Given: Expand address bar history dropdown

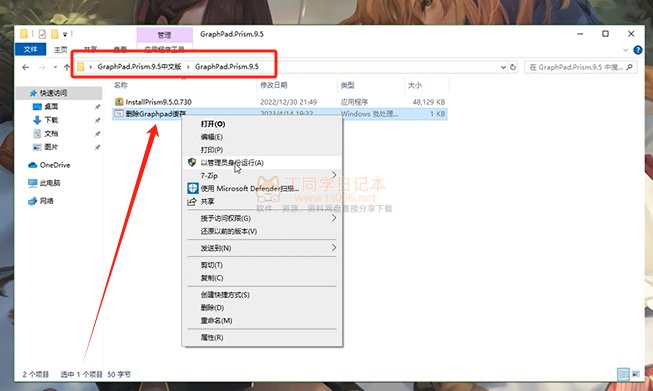Looking at the screenshot, I should coord(503,67).
